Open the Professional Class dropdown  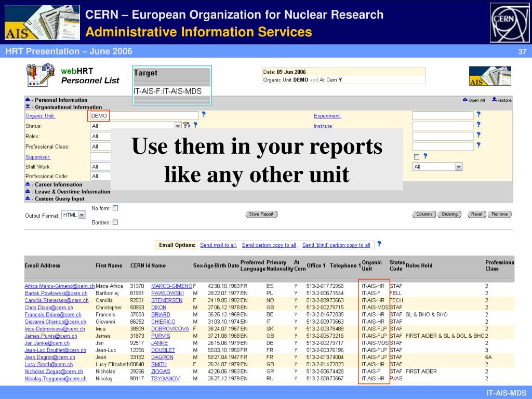[x=100, y=147]
